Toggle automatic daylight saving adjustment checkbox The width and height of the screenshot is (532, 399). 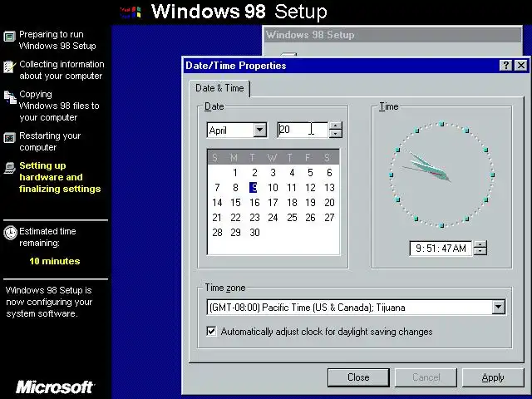point(211,331)
